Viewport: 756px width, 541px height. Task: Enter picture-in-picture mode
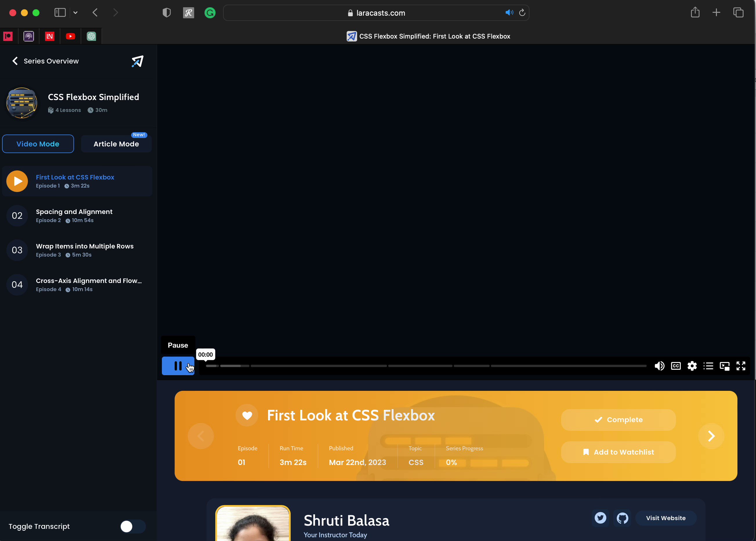click(x=724, y=366)
